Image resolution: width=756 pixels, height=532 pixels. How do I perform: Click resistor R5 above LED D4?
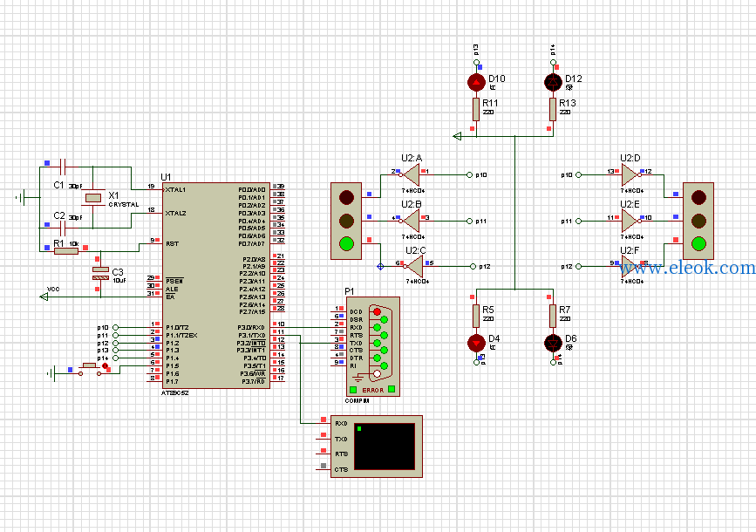click(476, 317)
